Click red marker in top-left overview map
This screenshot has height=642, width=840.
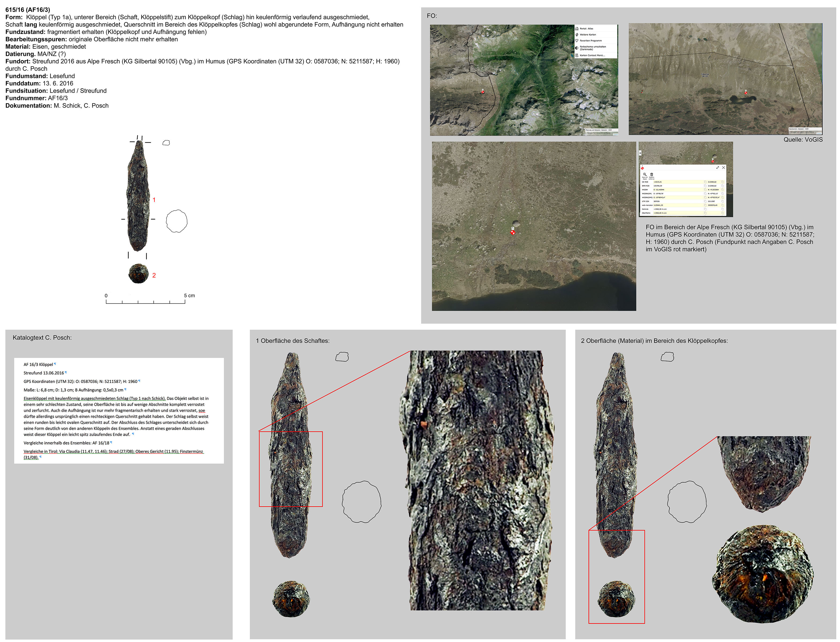483,92
